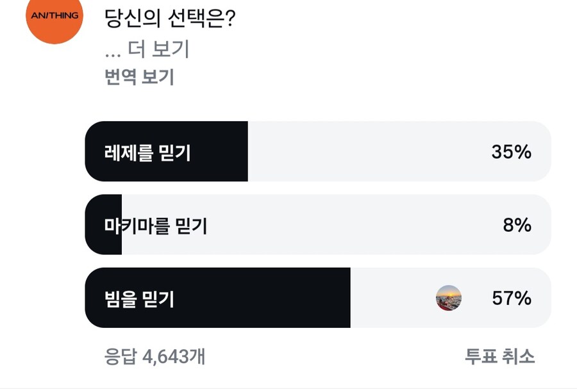Open the AN/THING profile avatar
This screenshot has height=392, width=577.
tap(54, 17)
